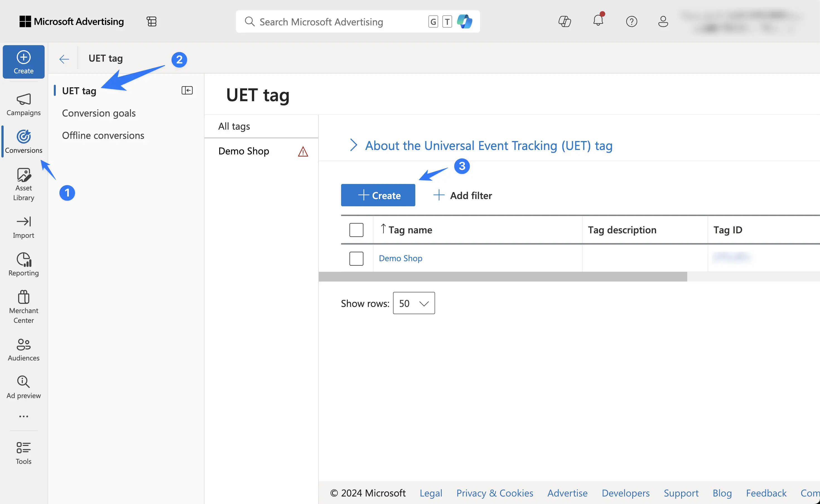Open the Legal footer link

[x=431, y=493]
